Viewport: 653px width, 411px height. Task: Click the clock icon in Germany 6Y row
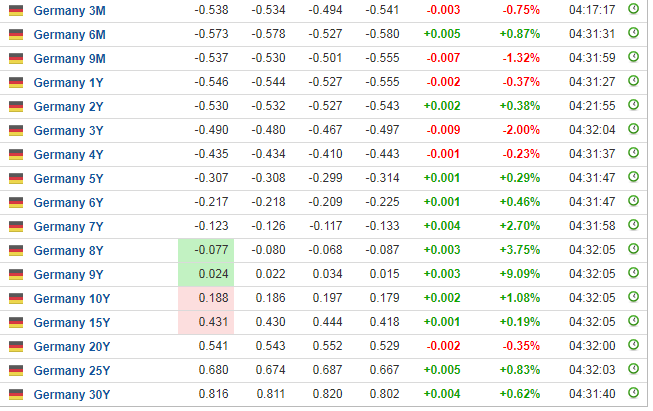[633, 201]
